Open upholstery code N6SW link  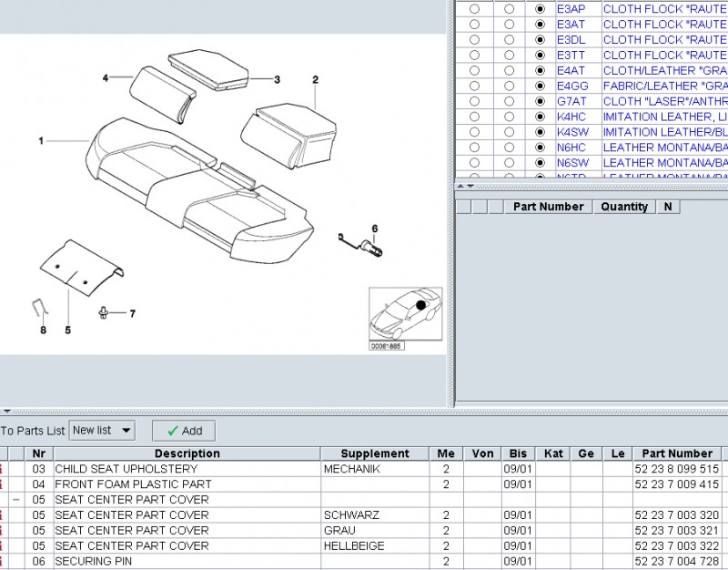click(573, 163)
